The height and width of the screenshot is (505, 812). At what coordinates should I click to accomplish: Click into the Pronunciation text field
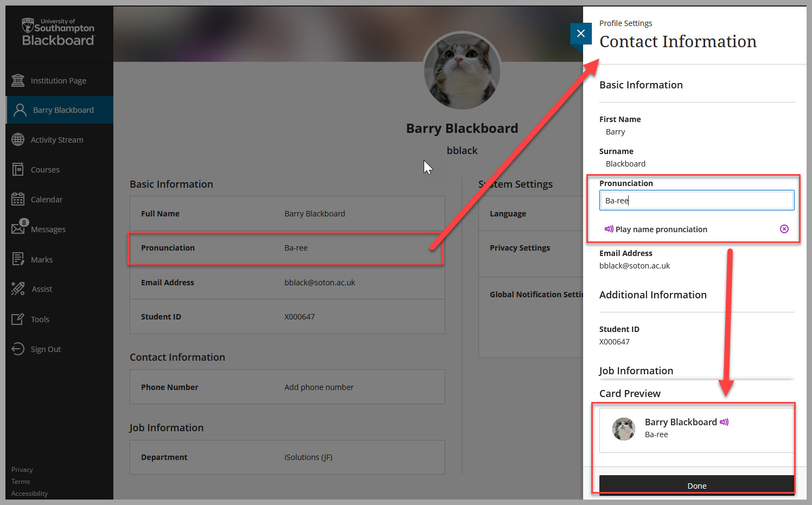(696, 200)
